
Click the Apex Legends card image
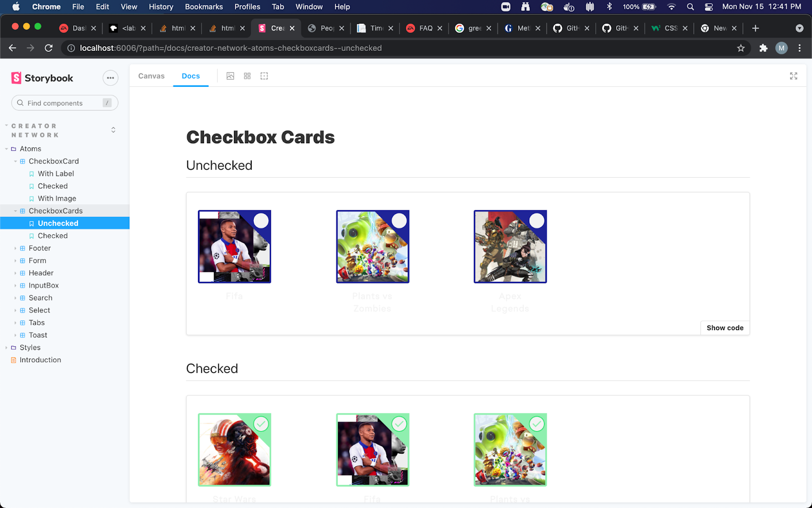510,246
